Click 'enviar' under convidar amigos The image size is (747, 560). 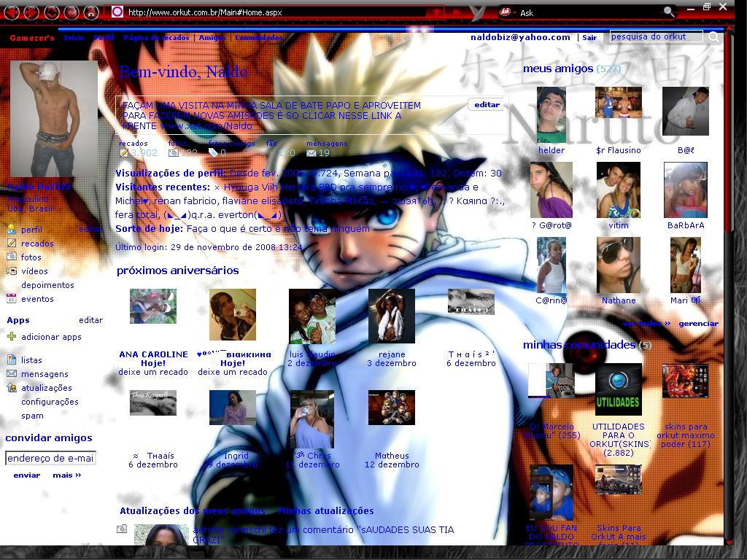27,475
